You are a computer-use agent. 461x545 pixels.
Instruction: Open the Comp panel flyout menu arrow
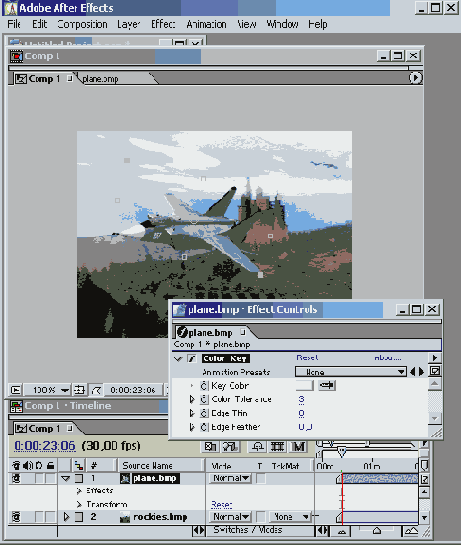click(415, 78)
